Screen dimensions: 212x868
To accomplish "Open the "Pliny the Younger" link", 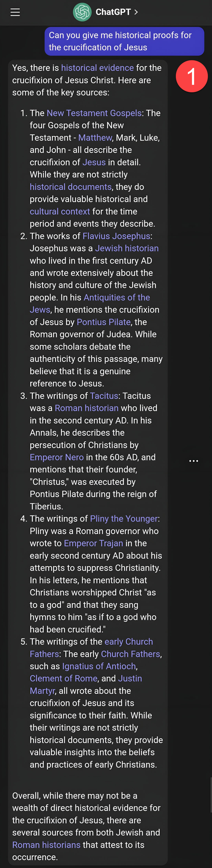I will point(124,519).
